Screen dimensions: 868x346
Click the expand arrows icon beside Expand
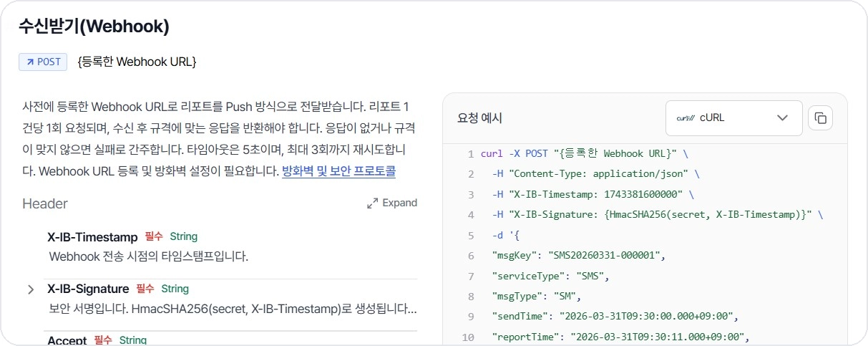click(372, 203)
